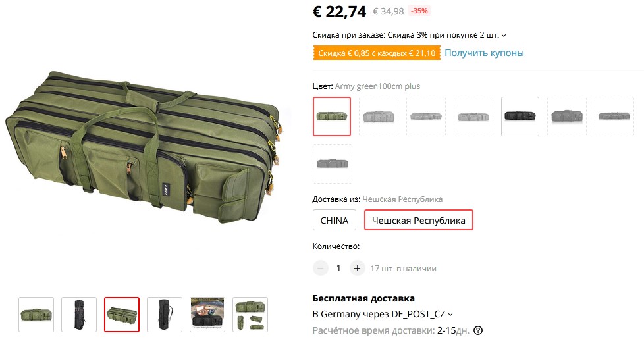This screenshot has width=644, height=339.
Task: Select the second greyed-out color variant
Action: (426, 117)
